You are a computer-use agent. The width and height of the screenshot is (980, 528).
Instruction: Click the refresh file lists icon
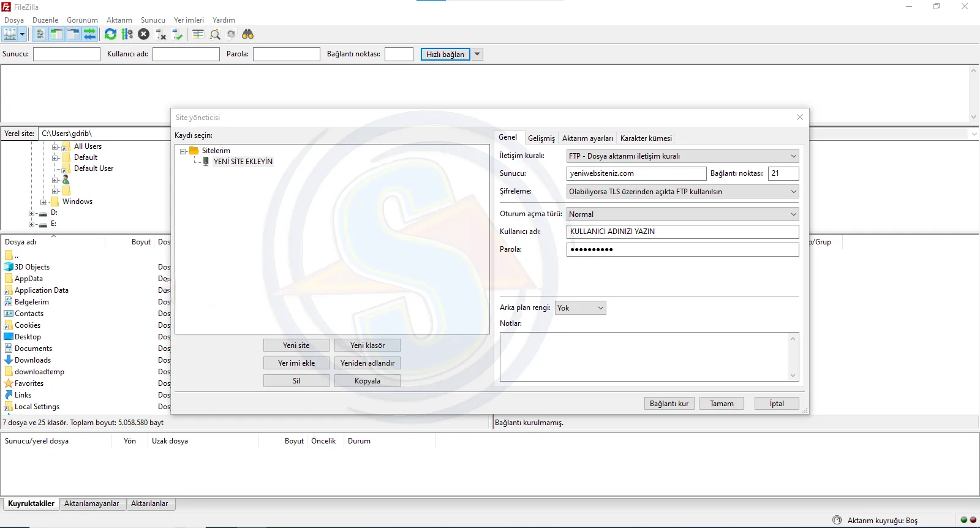110,34
